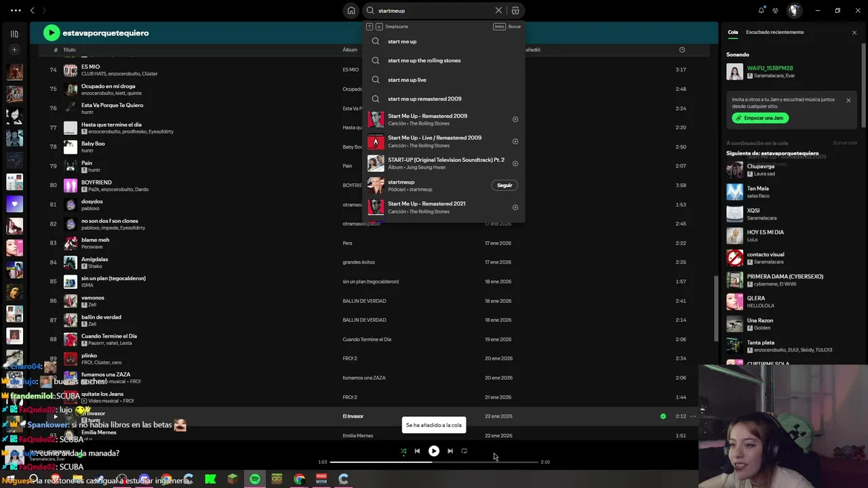Open the Kick icon in the taskbar

pos(210,479)
